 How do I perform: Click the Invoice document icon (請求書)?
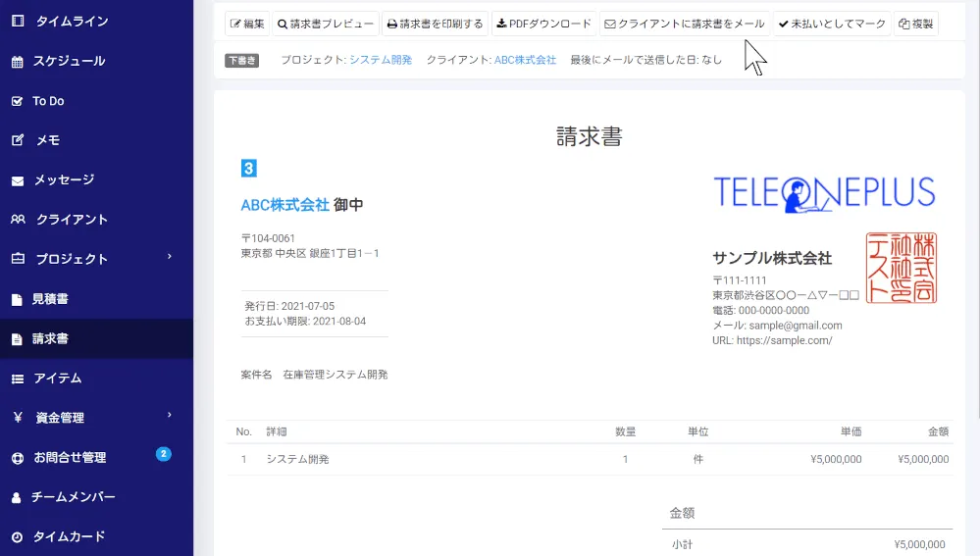(x=18, y=339)
